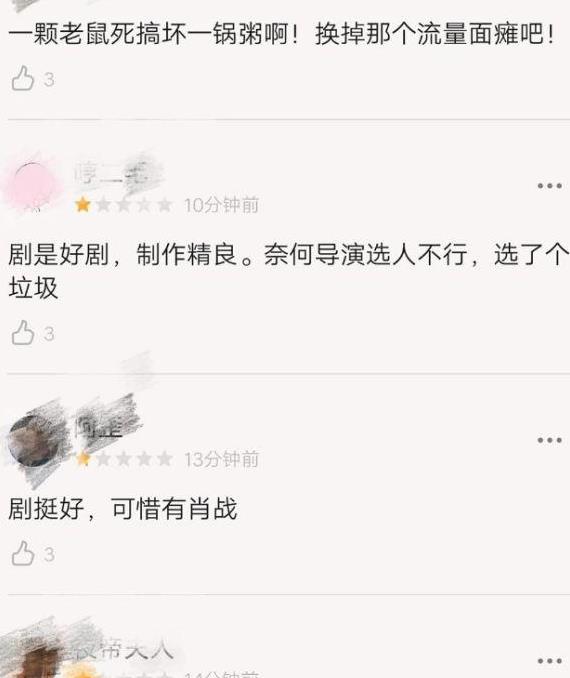Open avatar of the bottom reviewer

pyautogui.click(x=35, y=662)
